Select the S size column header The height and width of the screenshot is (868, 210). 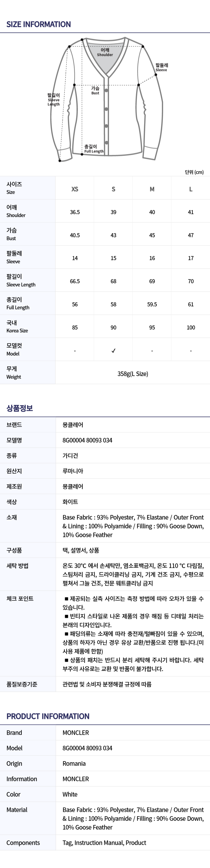[x=114, y=189]
